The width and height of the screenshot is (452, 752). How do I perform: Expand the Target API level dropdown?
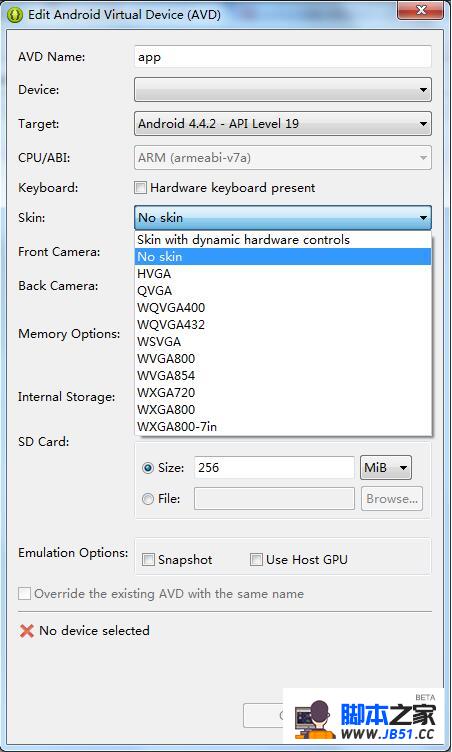[x=283, y=124]
